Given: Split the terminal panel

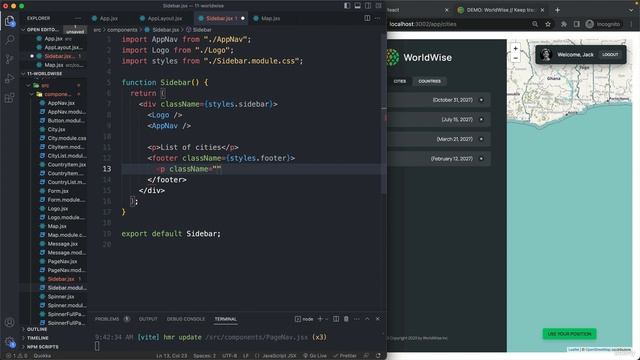Looking at the screenshot, I should pyautogui.click(x=336, y=319).
